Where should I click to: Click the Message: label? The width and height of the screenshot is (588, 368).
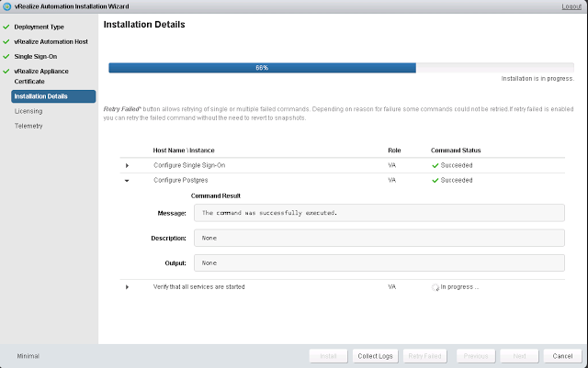point(172,213)
